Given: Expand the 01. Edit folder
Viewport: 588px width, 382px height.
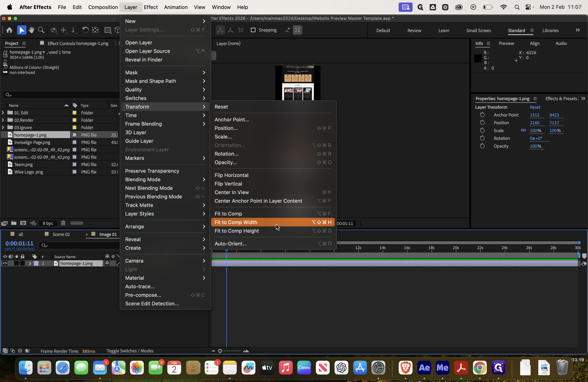Looking at the screenshot, I should [x=3, y=113].
